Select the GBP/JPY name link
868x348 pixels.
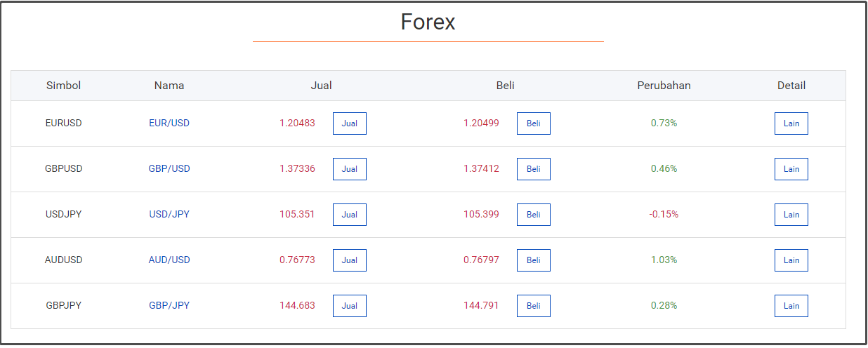169,305
